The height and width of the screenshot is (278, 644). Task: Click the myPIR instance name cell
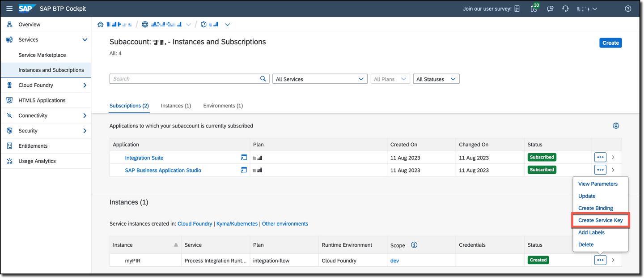pos(132,261)
